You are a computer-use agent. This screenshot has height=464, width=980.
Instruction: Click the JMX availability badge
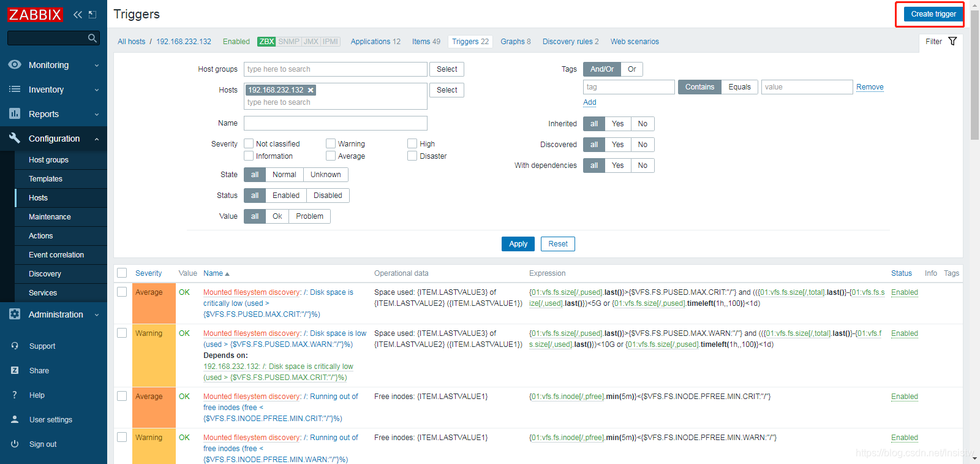(311, 42)
